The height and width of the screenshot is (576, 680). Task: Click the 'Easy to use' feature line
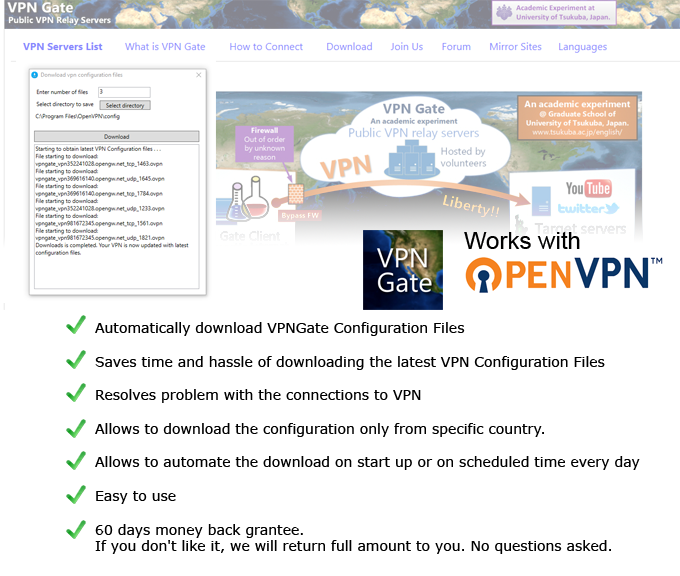click(x=135, y=496)
